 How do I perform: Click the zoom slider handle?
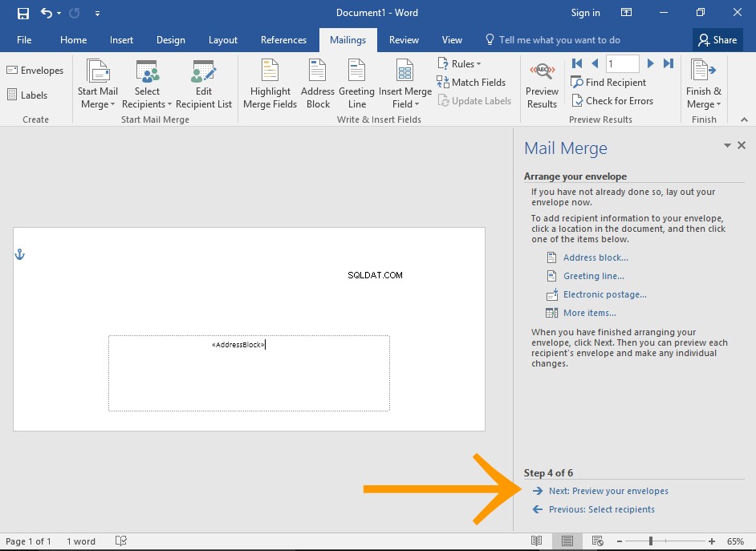coord(650,541)
